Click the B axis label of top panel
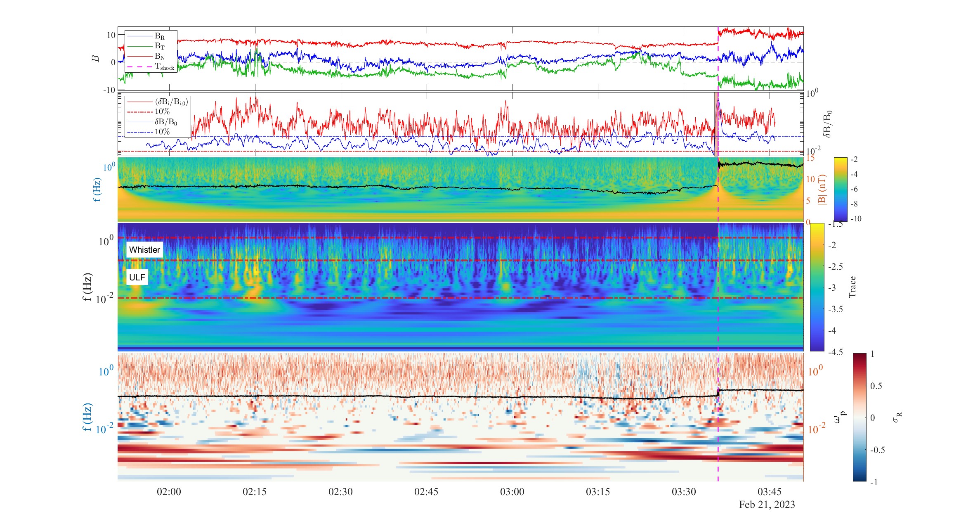This screenshot has height=529, width=980. click(96, 59)
